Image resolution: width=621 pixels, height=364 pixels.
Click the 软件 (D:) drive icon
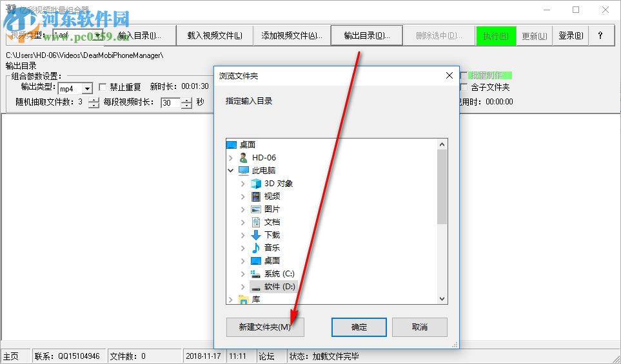[256, 287]
